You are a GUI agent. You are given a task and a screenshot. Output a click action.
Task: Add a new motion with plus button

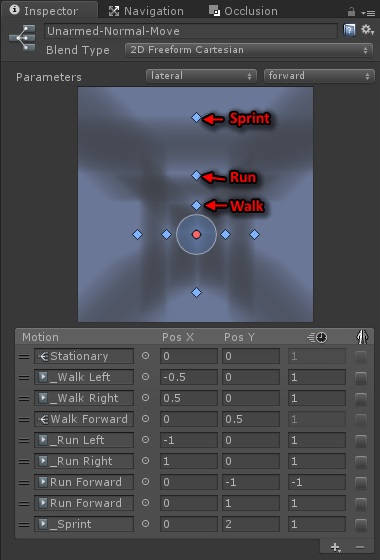tap(336, 547)
